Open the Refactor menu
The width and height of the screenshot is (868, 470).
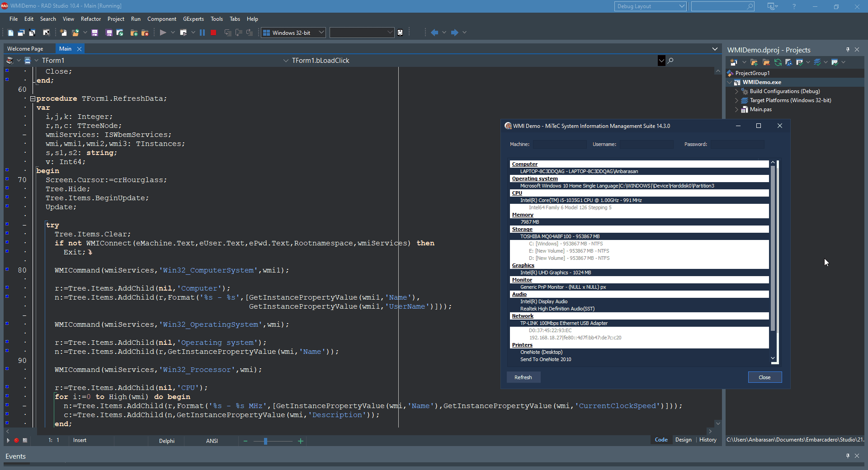(91, 19)
